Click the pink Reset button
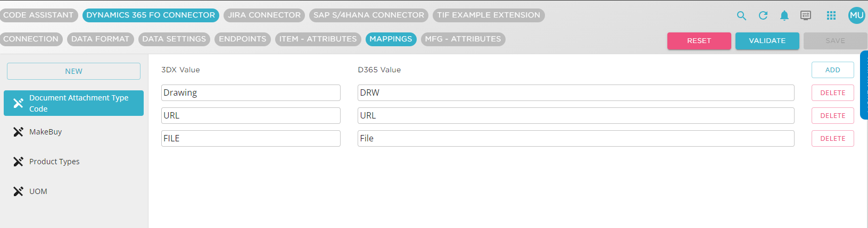Image resolution: width=868 pixels, height=228 pixels. (x=699, y=41)
